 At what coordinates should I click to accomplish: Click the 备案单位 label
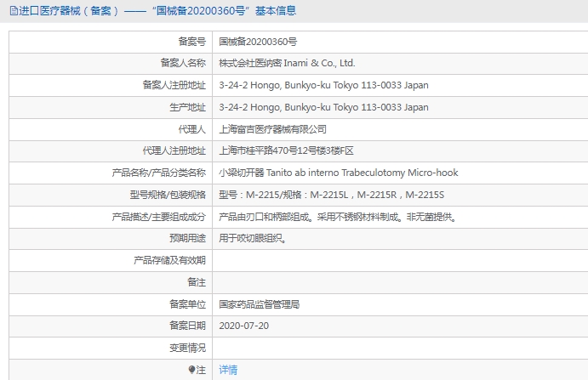187,304
